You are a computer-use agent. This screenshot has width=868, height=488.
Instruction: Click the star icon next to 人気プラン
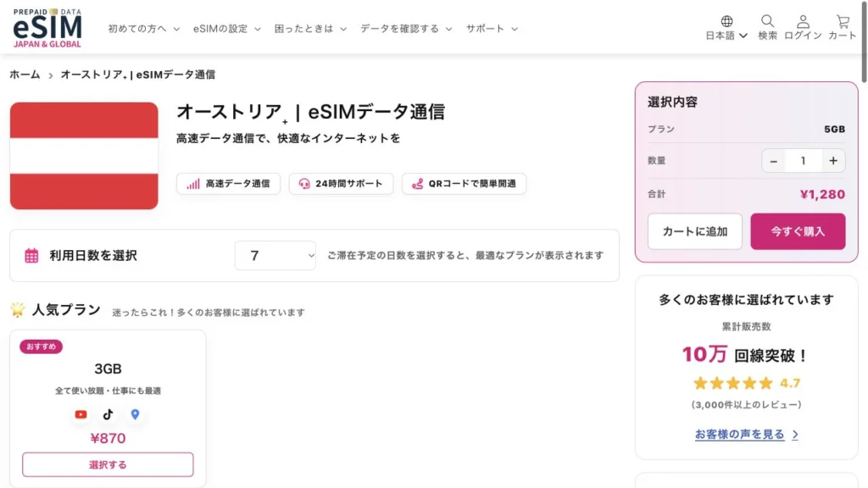(18, 309)
